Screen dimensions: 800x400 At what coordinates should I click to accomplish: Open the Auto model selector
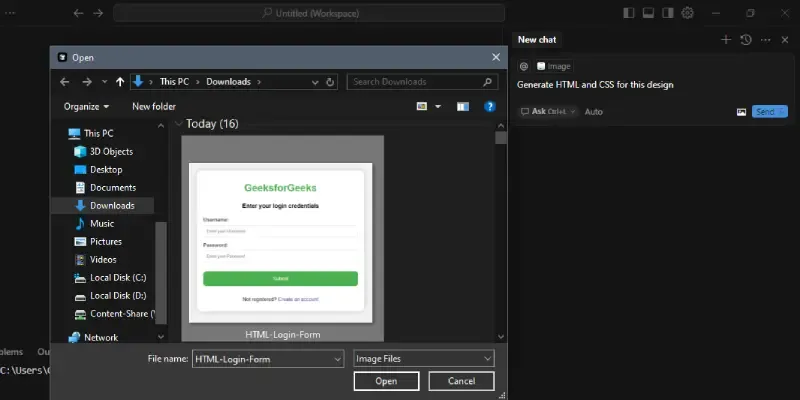pos(593,112)
